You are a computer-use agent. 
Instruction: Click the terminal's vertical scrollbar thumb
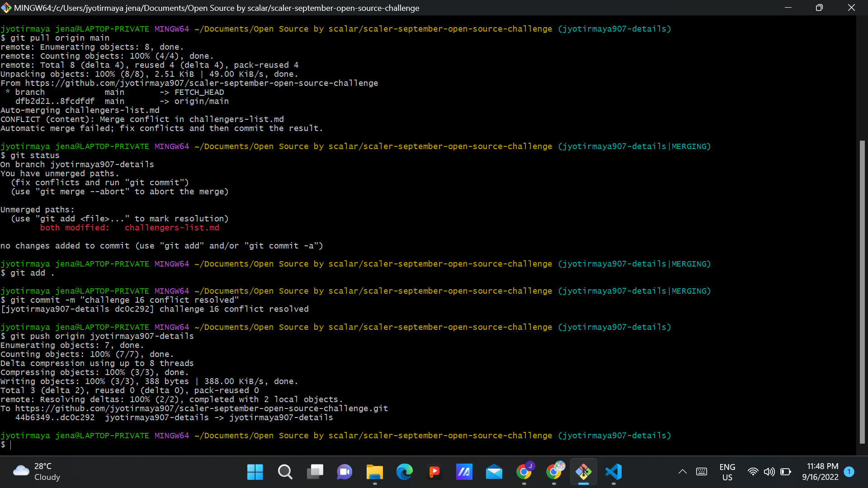[x=862, y=292]
